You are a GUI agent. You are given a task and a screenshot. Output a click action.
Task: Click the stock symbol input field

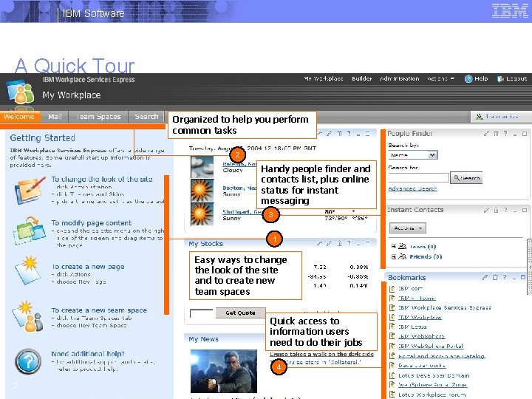point(201,313)
